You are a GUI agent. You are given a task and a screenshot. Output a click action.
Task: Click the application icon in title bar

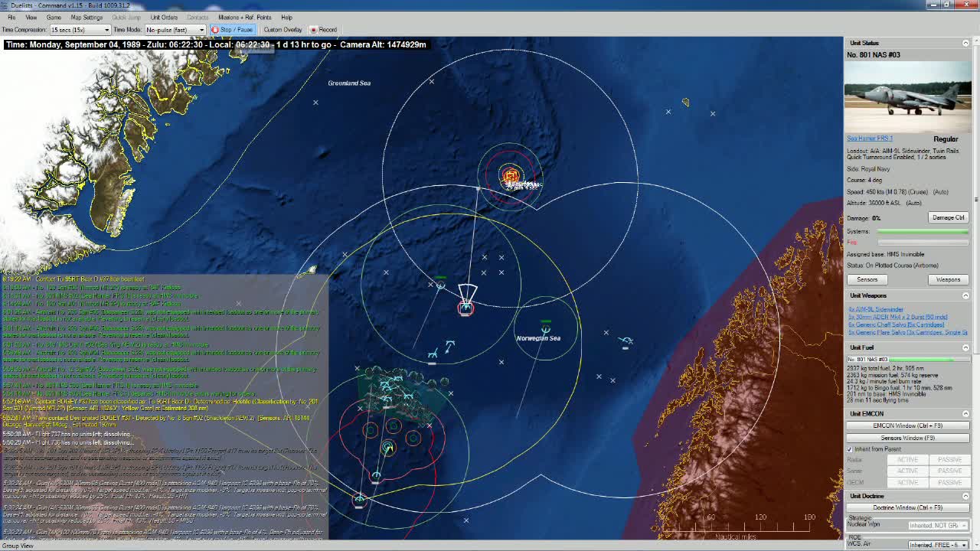click(5, 5)
